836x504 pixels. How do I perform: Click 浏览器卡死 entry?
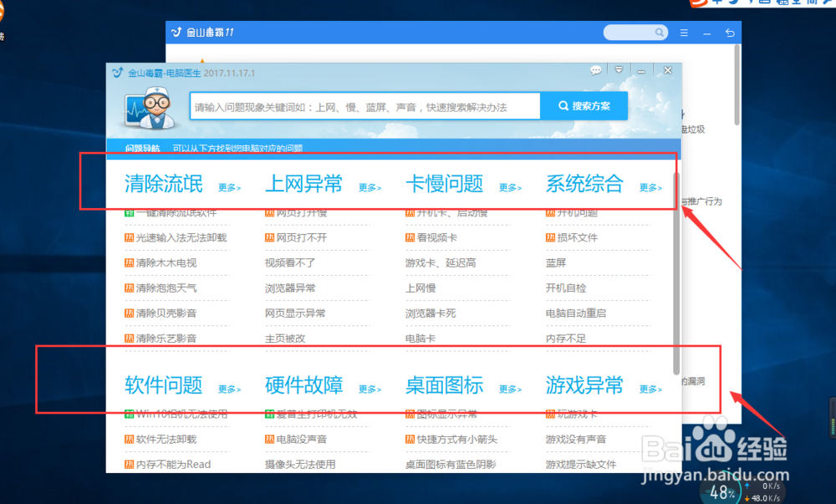[431, 313]
